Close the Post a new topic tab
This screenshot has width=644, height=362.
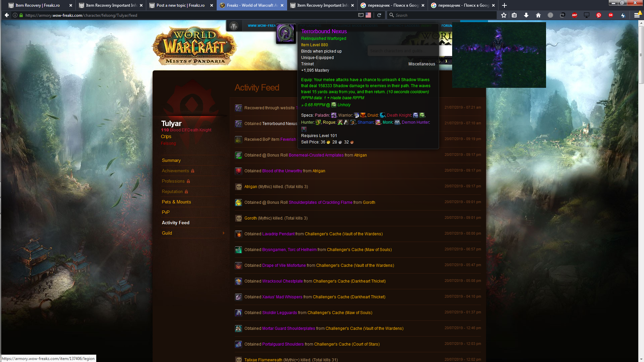tap(212, 5)
